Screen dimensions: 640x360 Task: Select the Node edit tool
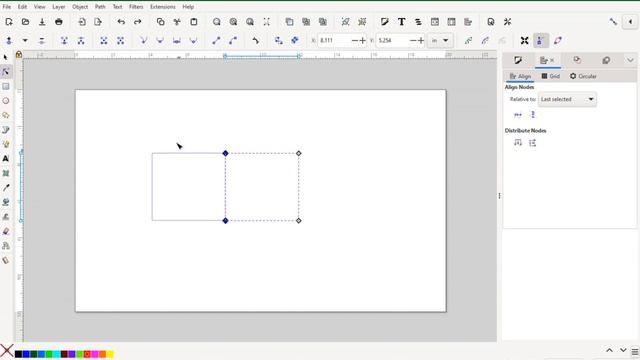(x=6, y=72)
